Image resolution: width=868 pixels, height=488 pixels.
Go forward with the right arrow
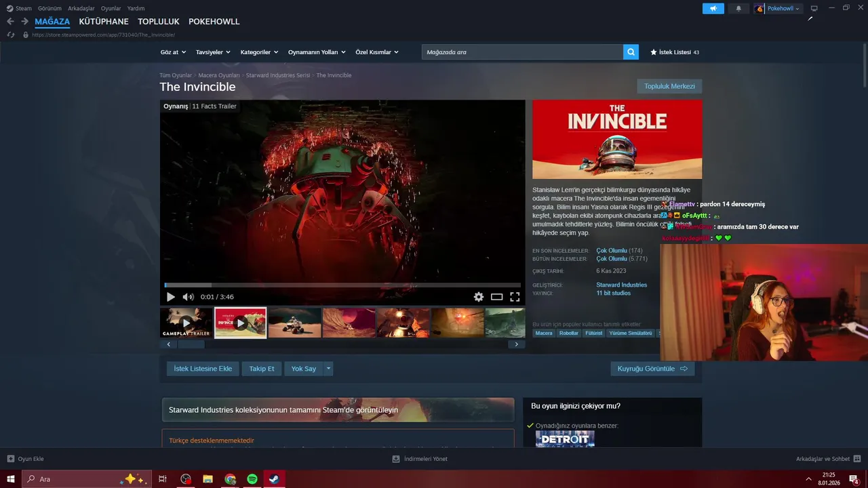[x=24, y=22]
